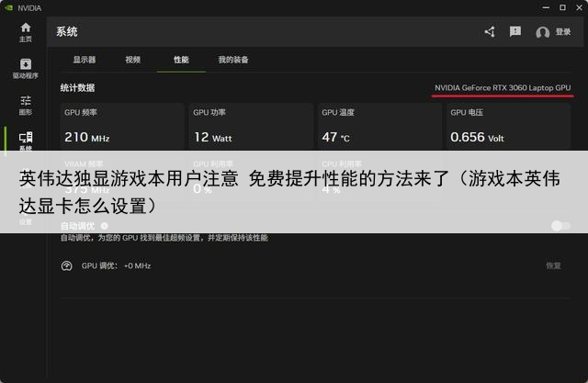The image size is (588, 383).
Task: Click the GPU 频率 statistics card
Action: pyautogui.click(x=119, y=127)
